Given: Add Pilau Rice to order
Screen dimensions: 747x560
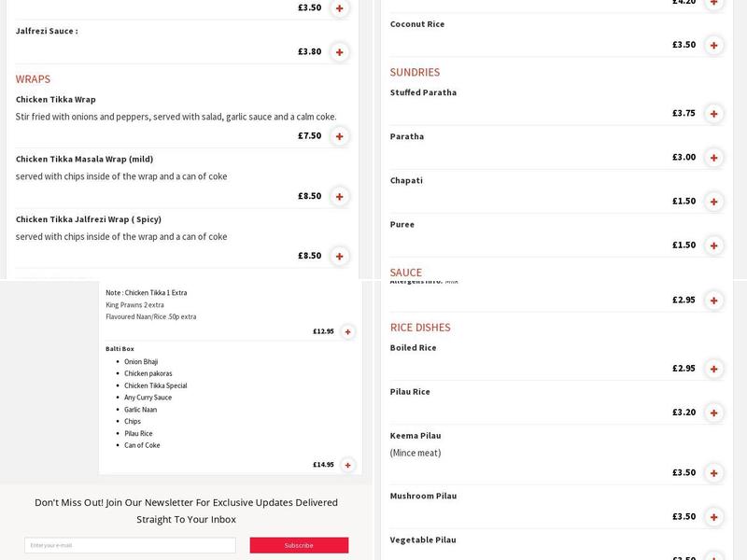Looking at the screenshot, I should click(713, 413).
